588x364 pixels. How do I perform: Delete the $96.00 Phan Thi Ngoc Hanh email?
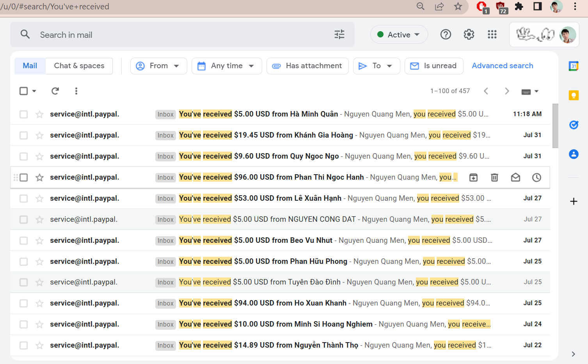point(494,177)
